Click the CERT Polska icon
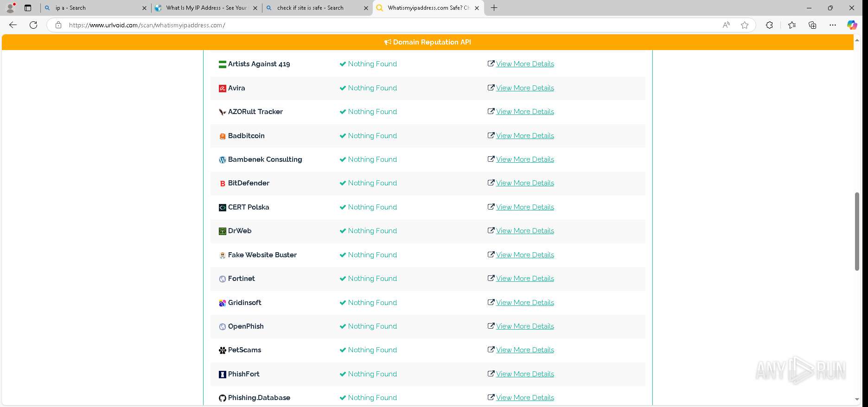Screen dimensions: 868x407 [x=223, y=208]
